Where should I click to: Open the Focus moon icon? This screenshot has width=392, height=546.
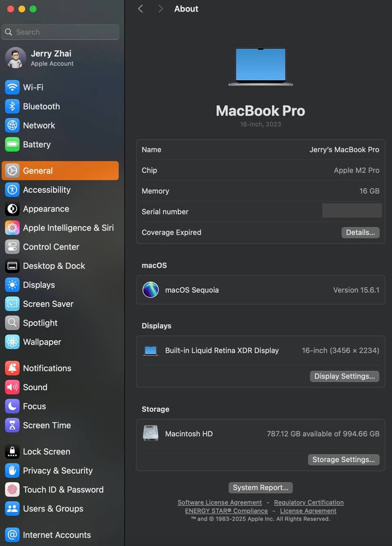coord(12,406)
